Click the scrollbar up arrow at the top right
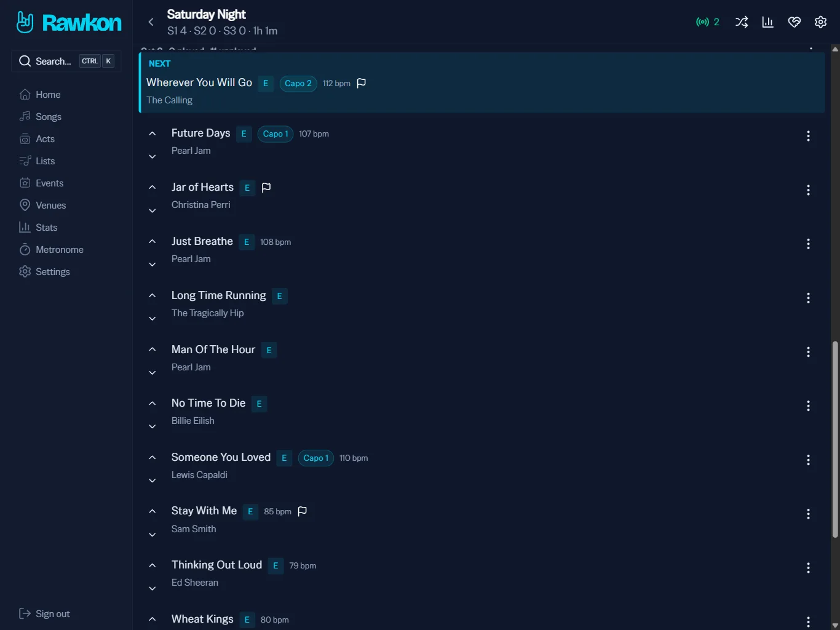The width and height of the screenshot is (840, 630). (x=835, y=49)
